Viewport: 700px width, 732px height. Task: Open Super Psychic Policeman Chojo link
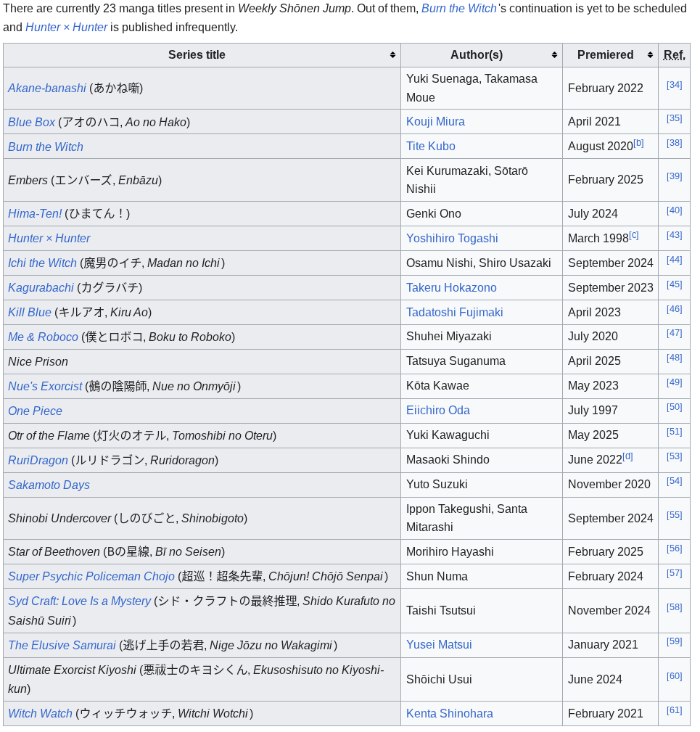(x=91, y=577)
